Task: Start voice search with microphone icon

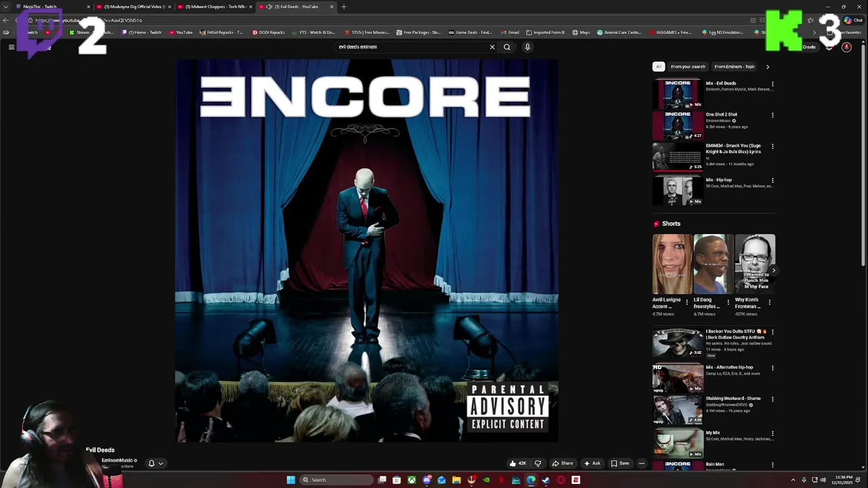Action: (527, 47)
